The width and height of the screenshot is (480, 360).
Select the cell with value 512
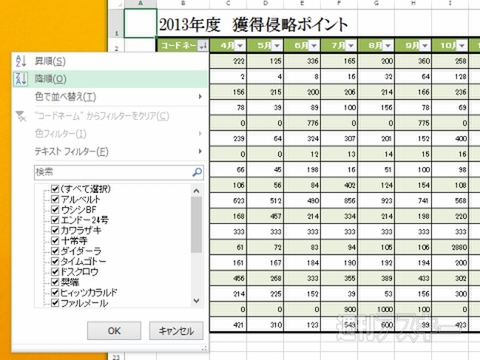pos(265,201)
